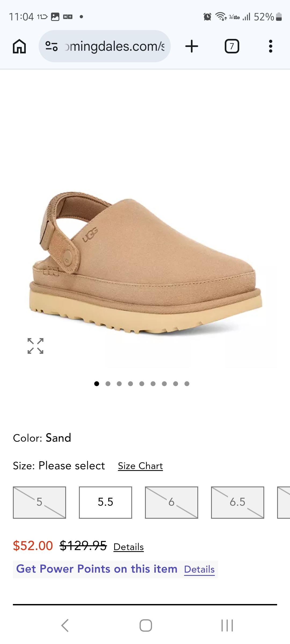Image resolution: width=290 pixels, height=644 pixels.
Task: Select unavailable size 5
Action: pos(39,502)
